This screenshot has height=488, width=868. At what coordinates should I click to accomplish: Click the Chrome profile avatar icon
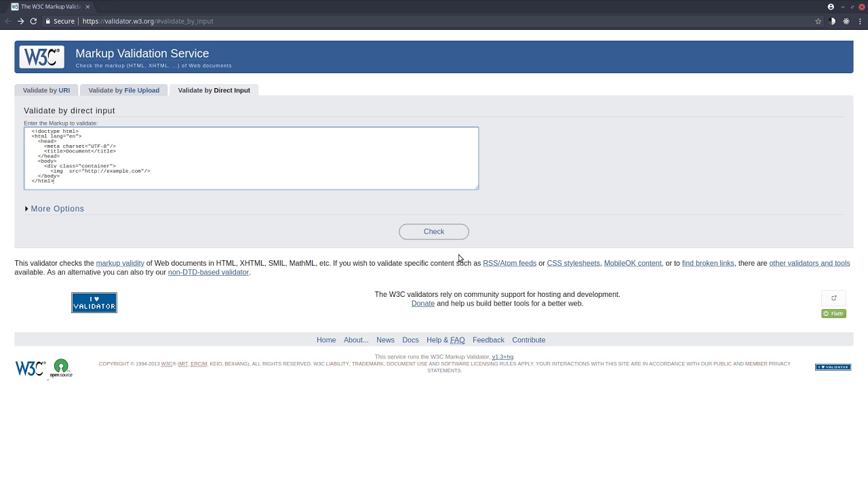(x=831, y=7)
